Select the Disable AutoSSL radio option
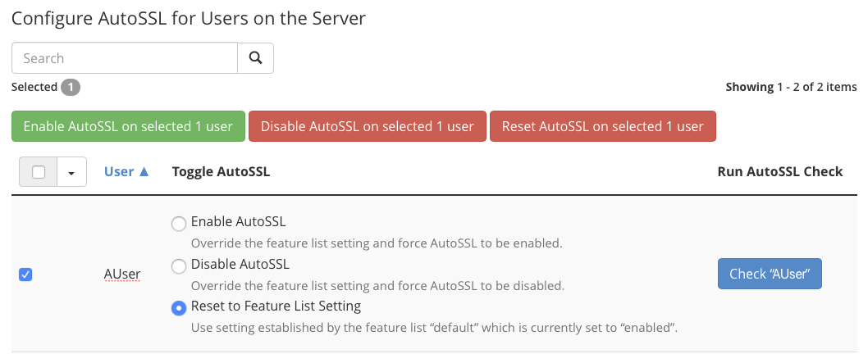Viewport: 868px width, 354px height. pyautogui.click(x=178, y=265)
